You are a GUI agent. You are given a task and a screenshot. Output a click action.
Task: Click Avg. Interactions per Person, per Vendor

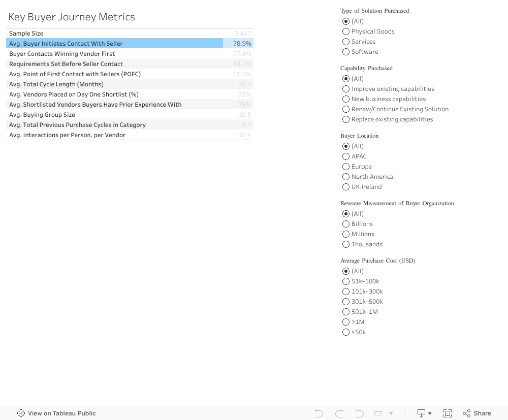(x=114, y=135)
